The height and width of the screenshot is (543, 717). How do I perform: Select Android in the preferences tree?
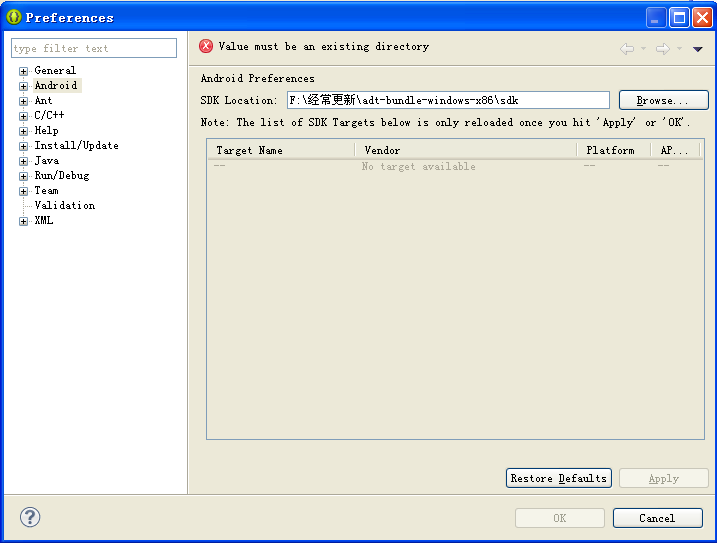pos(56,86)
